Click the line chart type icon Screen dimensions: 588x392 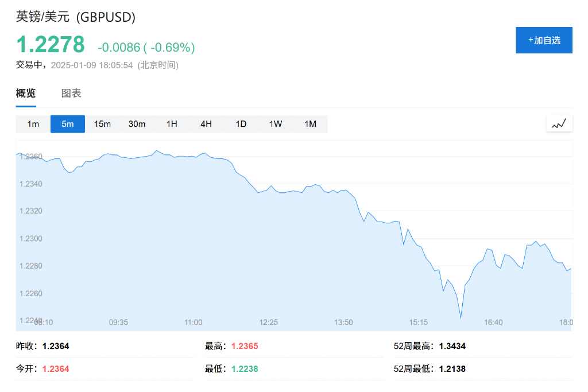(559, 123)
